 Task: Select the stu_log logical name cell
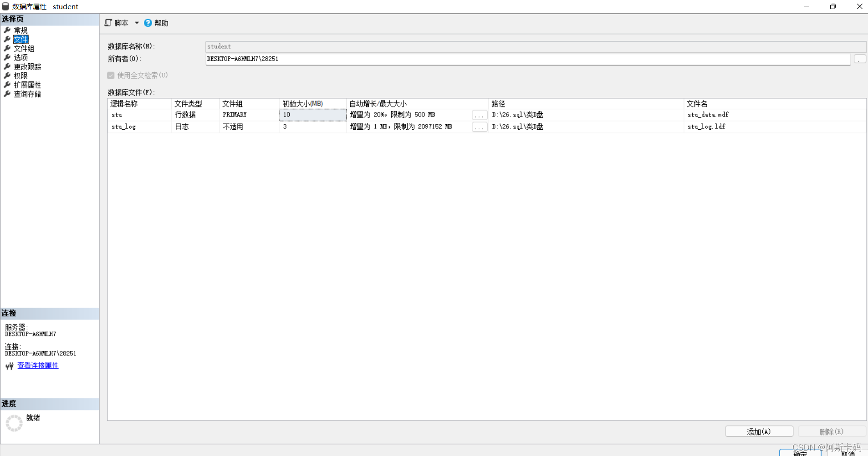point(140,127)
